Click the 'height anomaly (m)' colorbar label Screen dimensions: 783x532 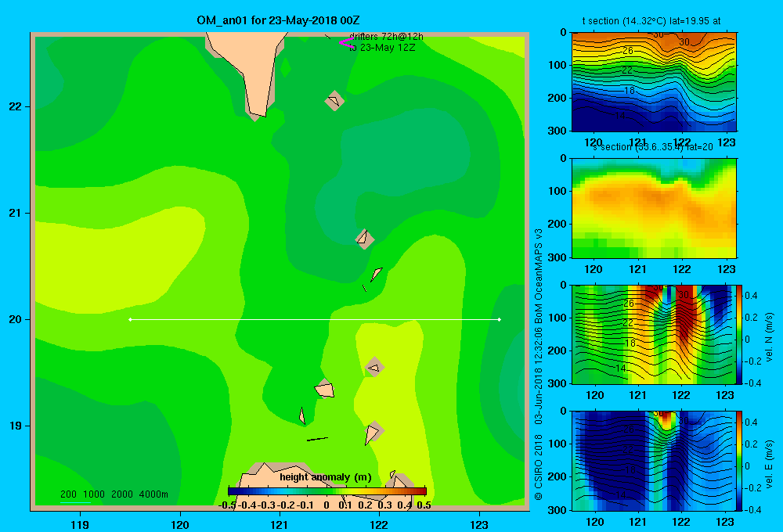[x=326, y=477]
